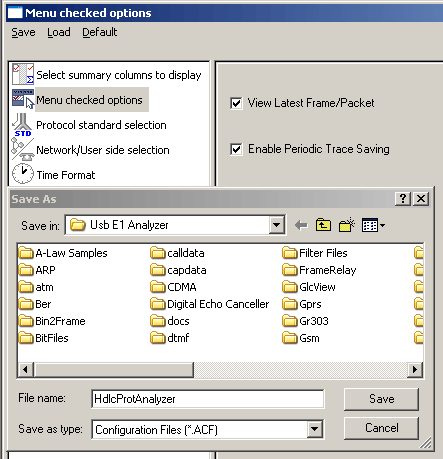The height and width of the screenshot is (459, 443).
Task: Open the Save as type dropdown
Action: (314, 429)
